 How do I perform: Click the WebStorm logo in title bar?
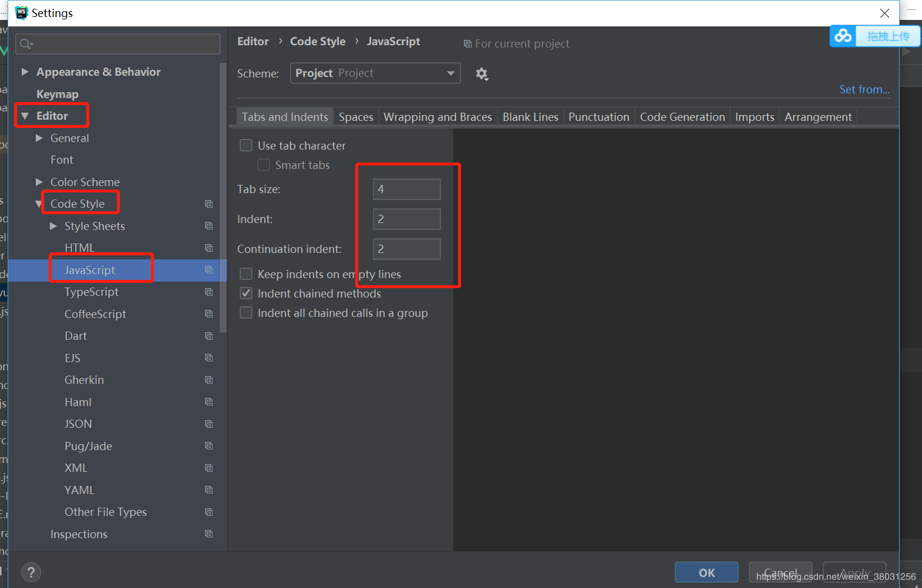22,12
